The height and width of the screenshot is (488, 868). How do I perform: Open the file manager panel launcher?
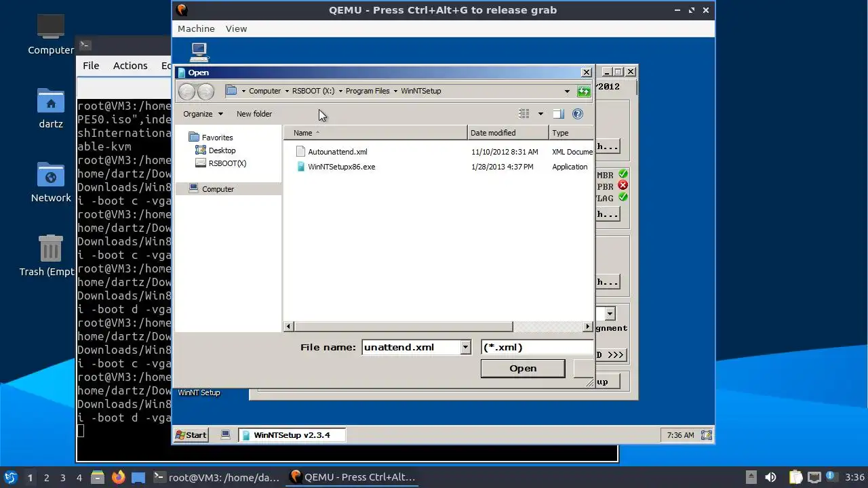(x=97, y=477)
